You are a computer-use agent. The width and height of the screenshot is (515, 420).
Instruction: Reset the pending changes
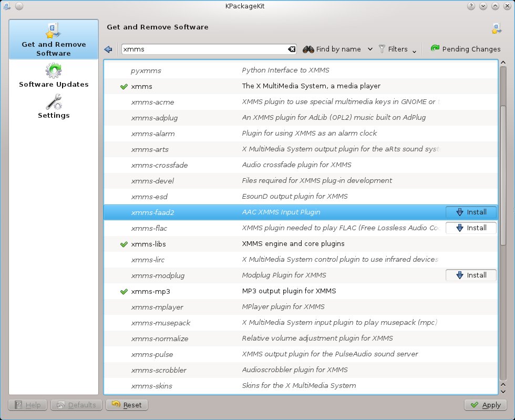[127, 405]
